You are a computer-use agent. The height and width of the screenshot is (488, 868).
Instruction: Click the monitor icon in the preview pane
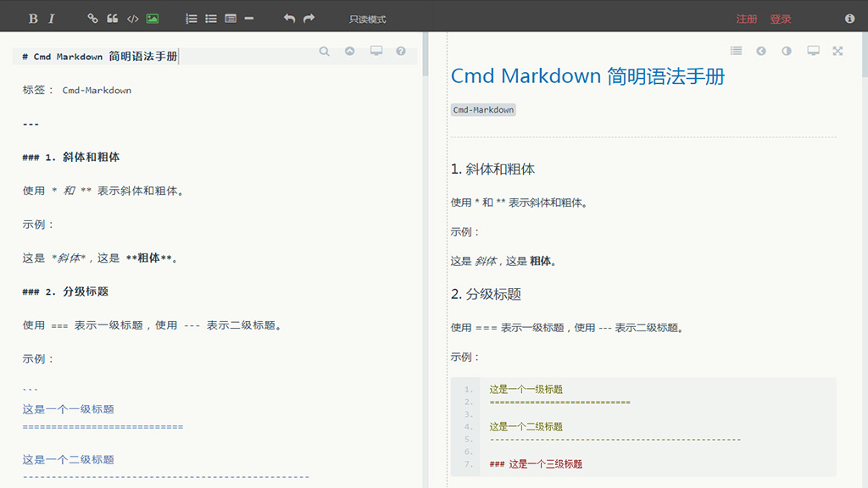(813, 51)
